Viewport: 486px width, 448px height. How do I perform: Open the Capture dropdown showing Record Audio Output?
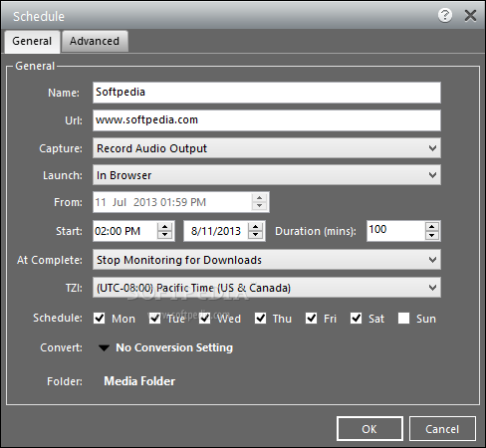pos(267,148)
